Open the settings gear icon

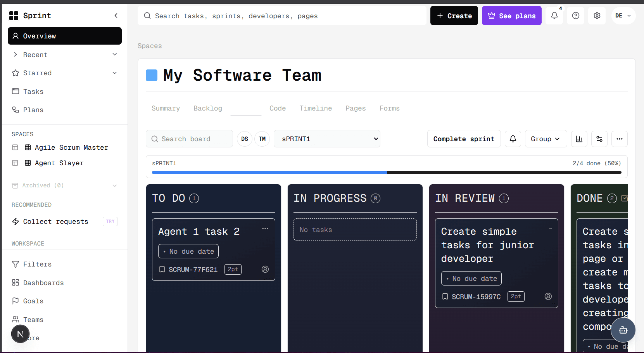597,16
